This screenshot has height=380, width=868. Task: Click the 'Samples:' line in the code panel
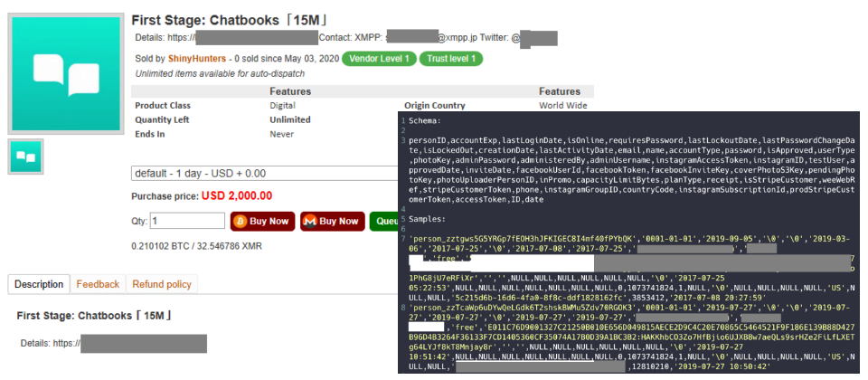coord(428,219)
